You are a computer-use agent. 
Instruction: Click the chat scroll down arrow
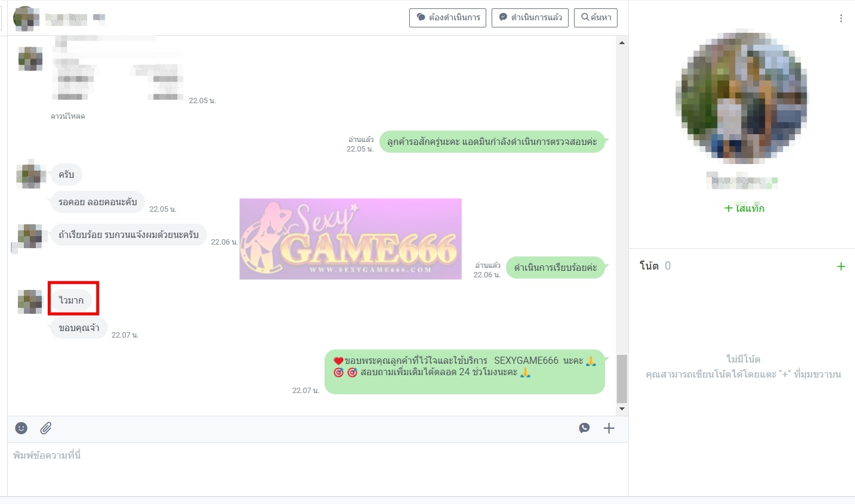(x=622, y=409)
